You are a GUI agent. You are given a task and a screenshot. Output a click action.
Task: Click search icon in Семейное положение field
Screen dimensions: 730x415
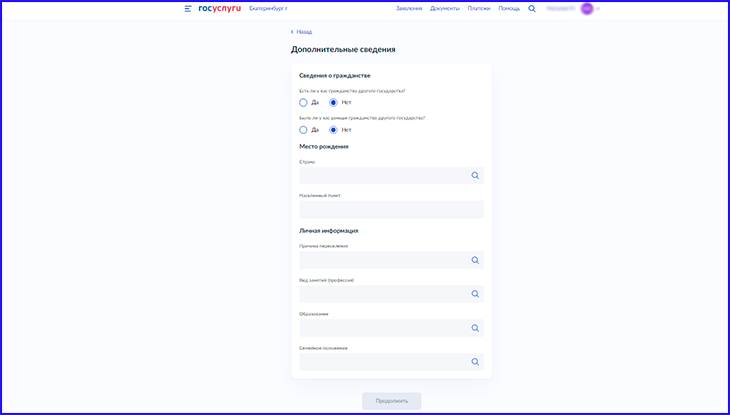[x=475, y=362]
